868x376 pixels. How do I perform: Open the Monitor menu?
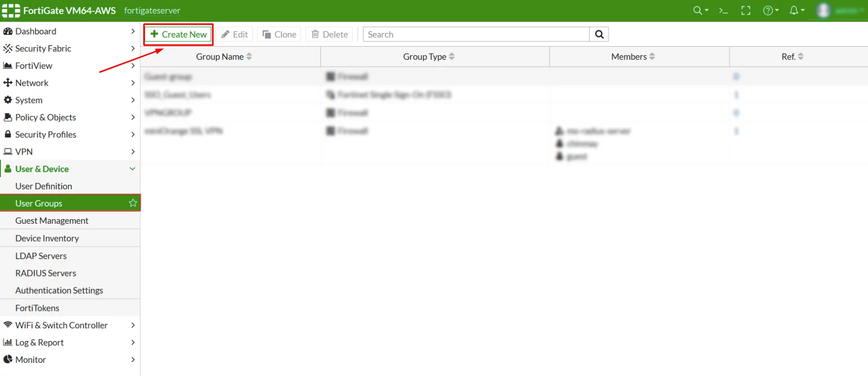[x=70, y=360]
